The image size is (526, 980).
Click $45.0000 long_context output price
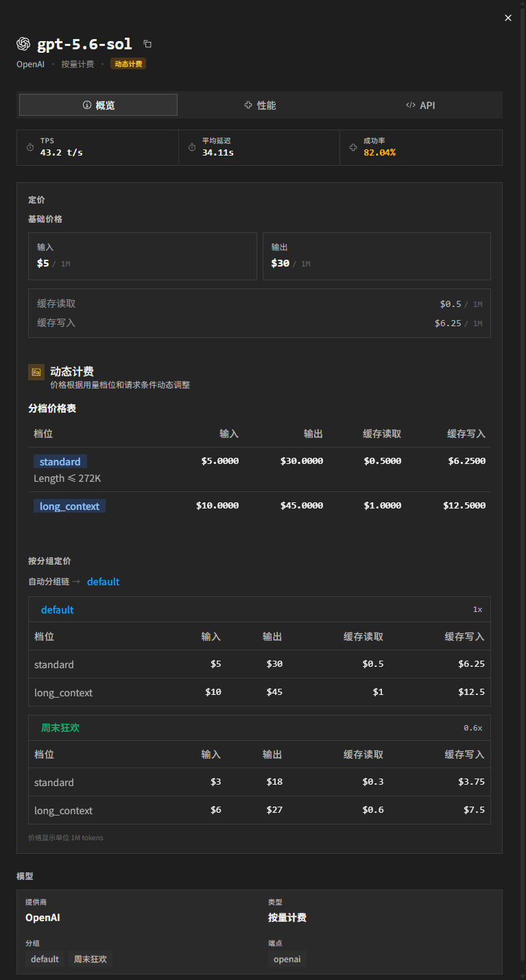302,506
